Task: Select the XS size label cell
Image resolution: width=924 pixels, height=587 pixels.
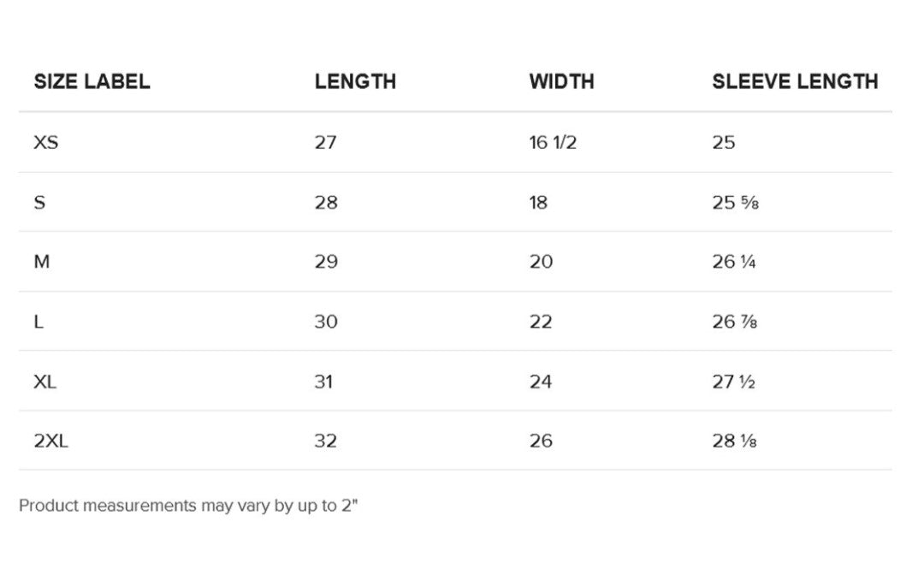Action: [46, 143]
